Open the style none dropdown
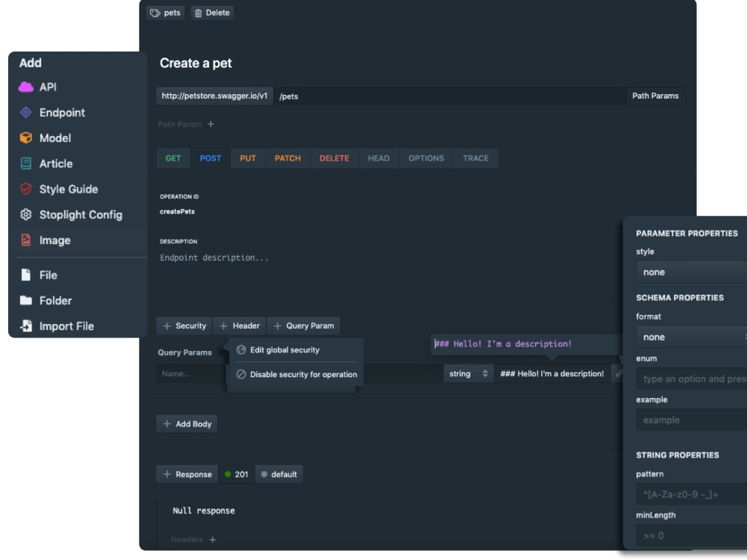Screen dimensions: 747x560 point(691,273)
